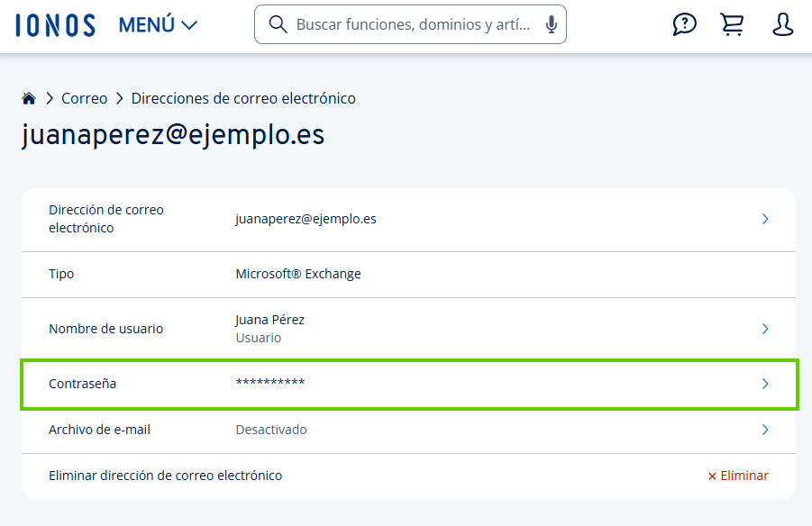This screenshot has width=812, height=526.
Task: Click the search magnifier icon
Action: (x=278, y=24)
